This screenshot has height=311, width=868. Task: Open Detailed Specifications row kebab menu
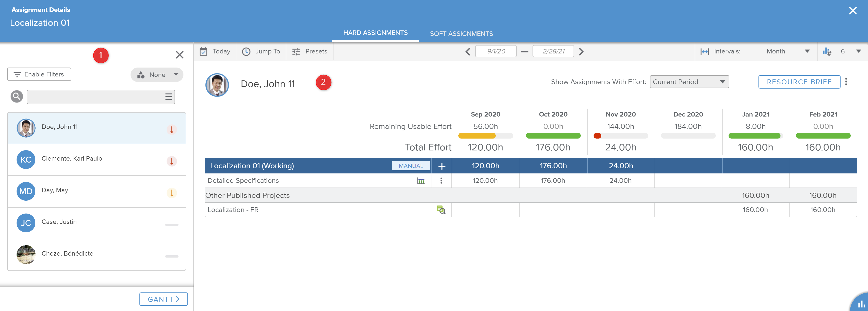[x=441, y=181]
